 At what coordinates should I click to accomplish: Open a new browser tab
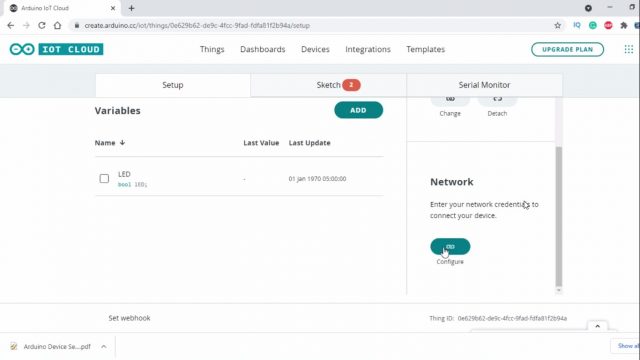tap(131, 8)
